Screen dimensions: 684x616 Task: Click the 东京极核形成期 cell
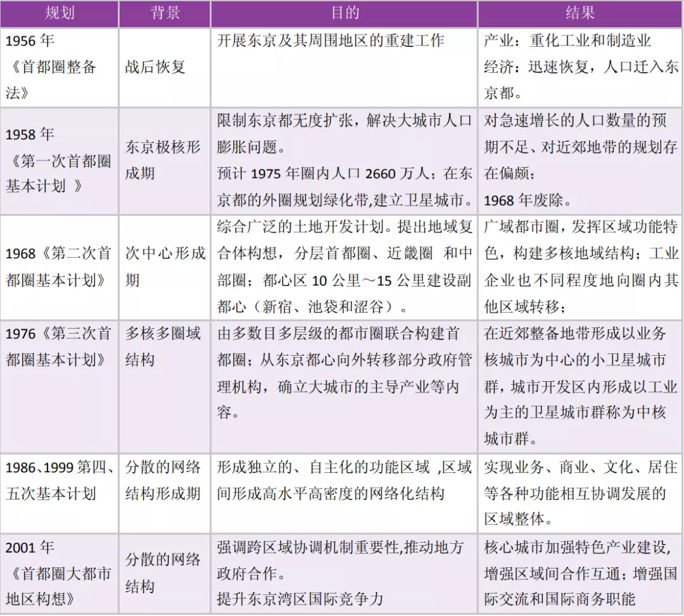click(x=165, y=161)
